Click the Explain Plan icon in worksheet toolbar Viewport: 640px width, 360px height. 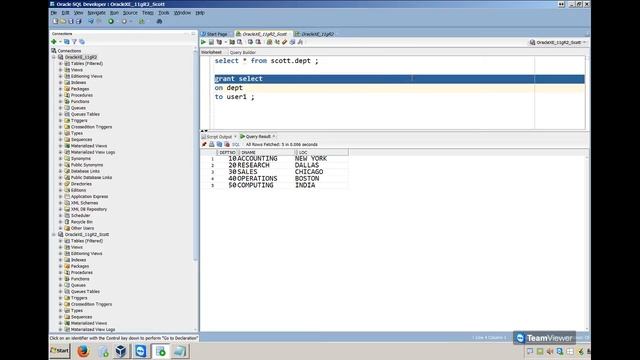point(219,42)
